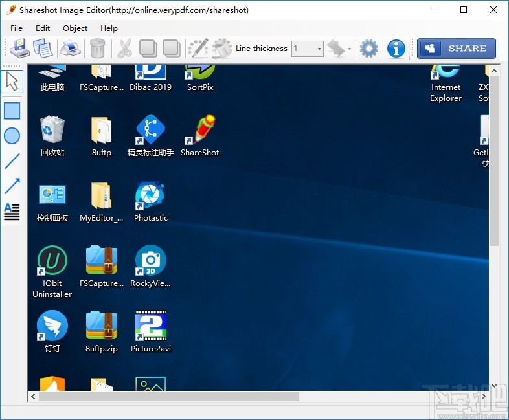
Task: Select the rectangle drawing tool
Action: [x=12, y=111]
